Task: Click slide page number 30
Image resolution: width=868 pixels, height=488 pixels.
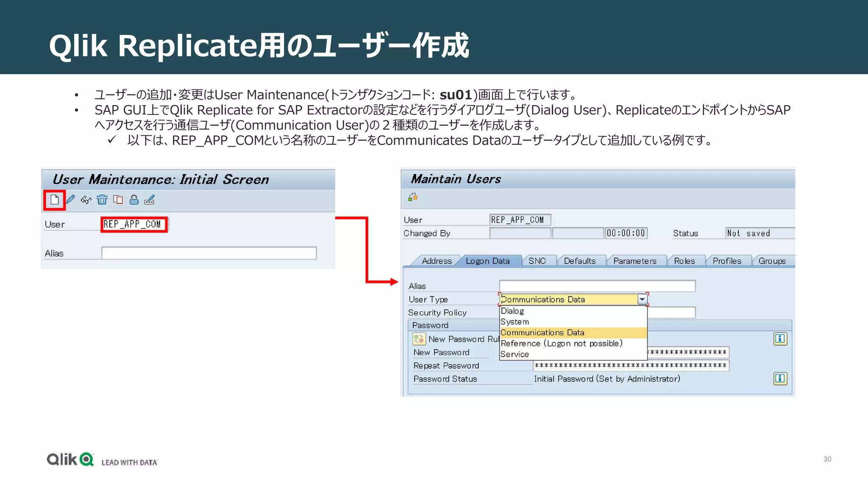Action: coord(827,459)
